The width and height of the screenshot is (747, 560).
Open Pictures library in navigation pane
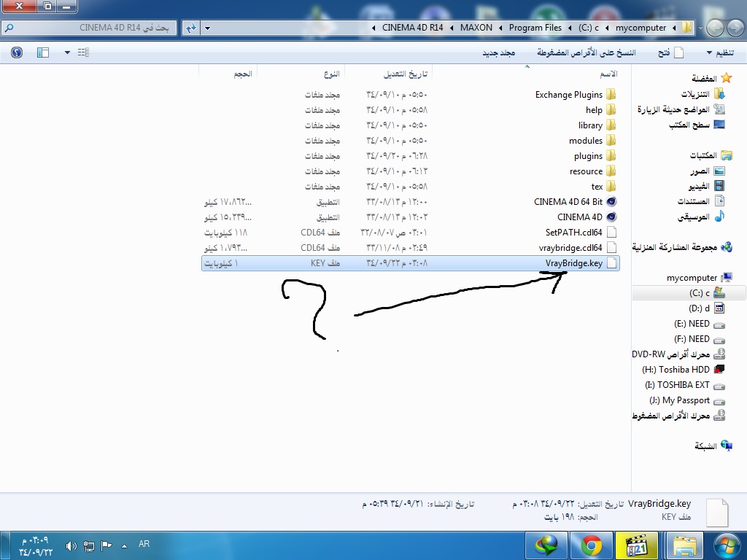(707, 171)
